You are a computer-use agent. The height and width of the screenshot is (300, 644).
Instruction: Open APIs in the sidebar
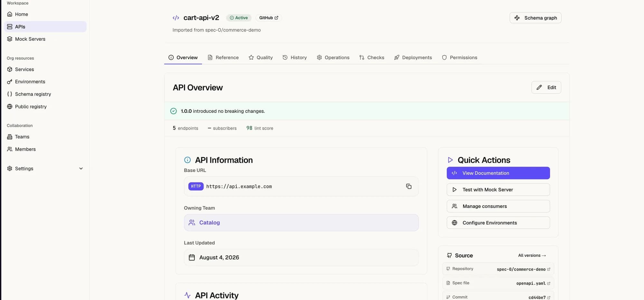click(45, 27)
